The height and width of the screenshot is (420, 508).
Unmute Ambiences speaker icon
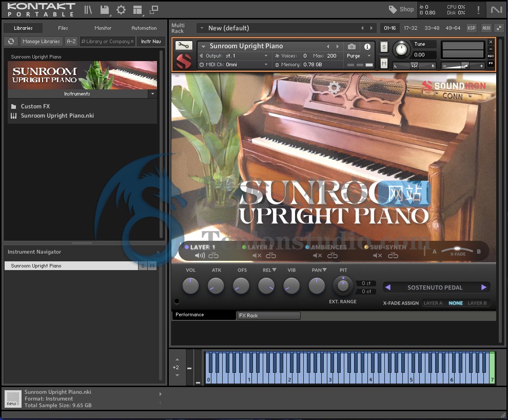[318, 256]
